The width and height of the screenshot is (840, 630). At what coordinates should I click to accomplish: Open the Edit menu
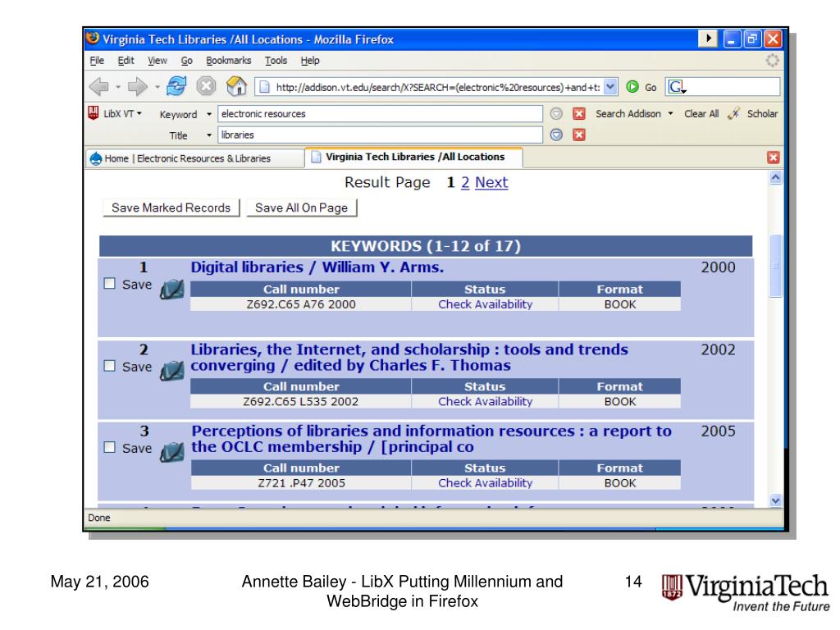126,61
